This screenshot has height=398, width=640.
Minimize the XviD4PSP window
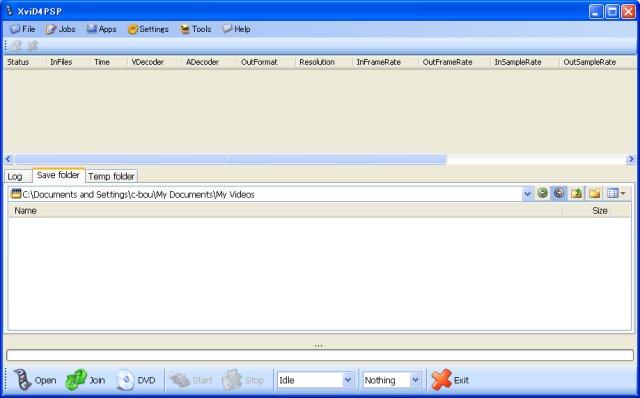coord(596,11)
